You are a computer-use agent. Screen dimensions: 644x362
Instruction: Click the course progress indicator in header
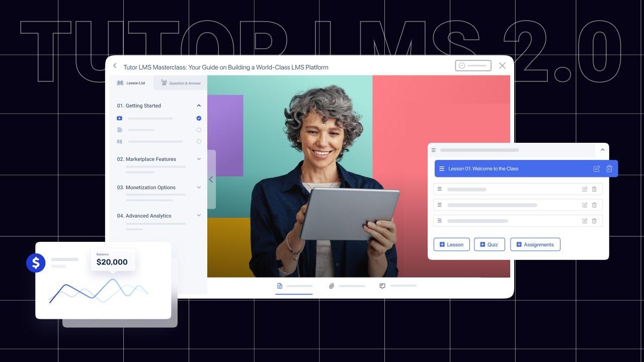[473, 66]
